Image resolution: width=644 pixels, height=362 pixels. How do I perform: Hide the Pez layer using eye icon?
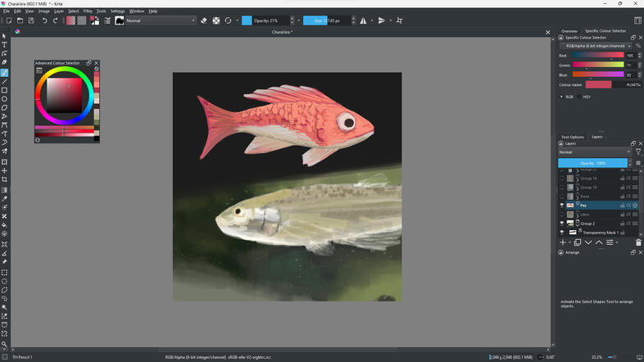tap(562, 205)
